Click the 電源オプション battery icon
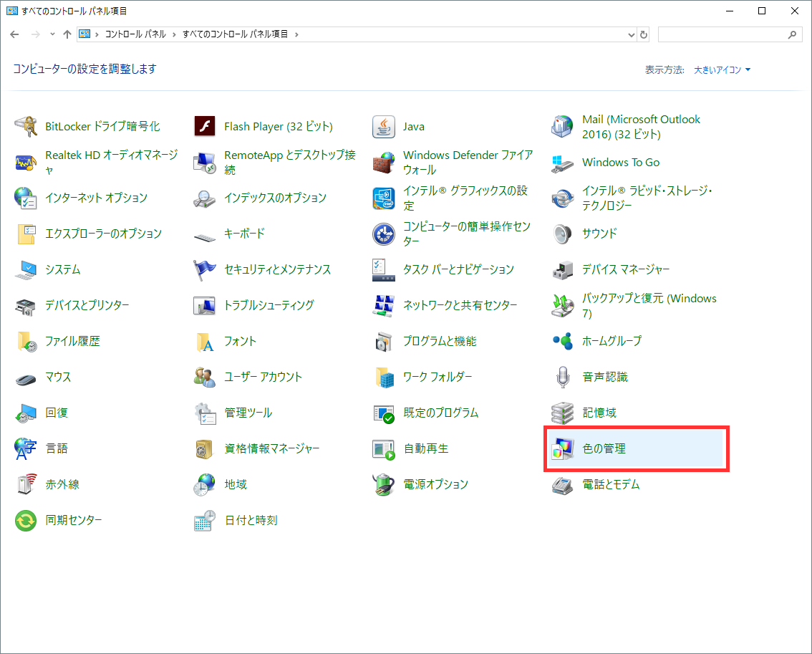The height and width of the screenshot is (654, 812). coord(384,485)
